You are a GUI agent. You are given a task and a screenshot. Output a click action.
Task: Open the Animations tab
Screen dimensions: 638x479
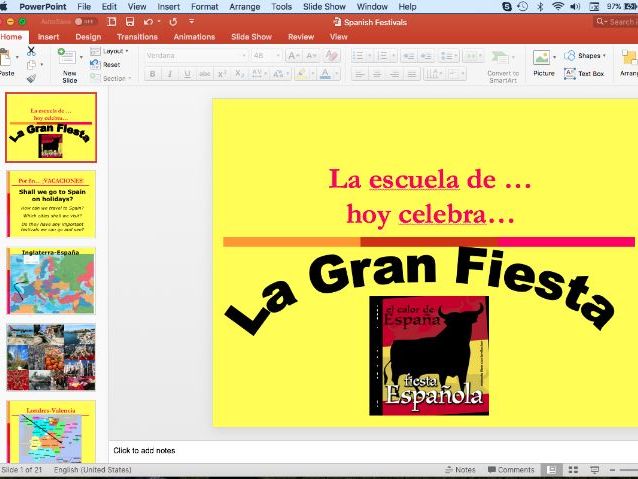tap(194, 37)
